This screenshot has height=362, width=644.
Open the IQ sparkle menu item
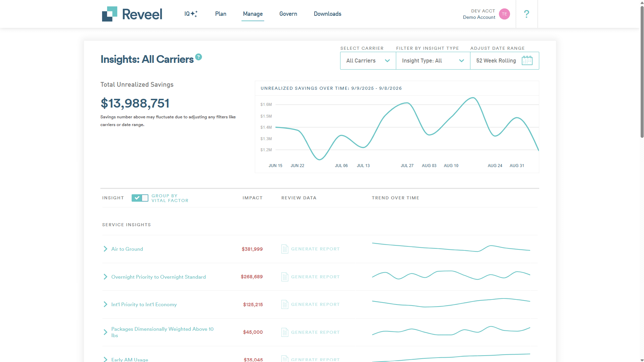pos(191,14)
